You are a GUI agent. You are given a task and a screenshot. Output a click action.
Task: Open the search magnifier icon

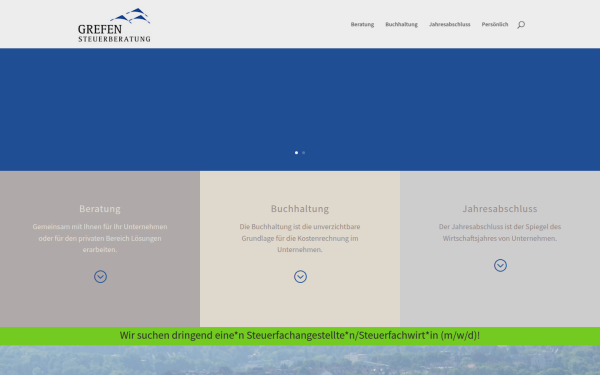(521, 24)
